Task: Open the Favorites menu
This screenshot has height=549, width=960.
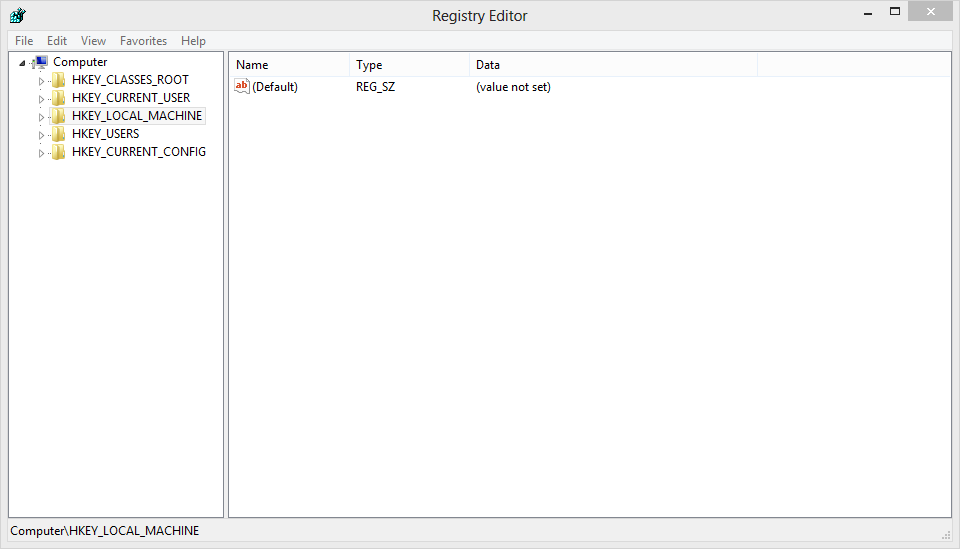Action: coord(143,40)
